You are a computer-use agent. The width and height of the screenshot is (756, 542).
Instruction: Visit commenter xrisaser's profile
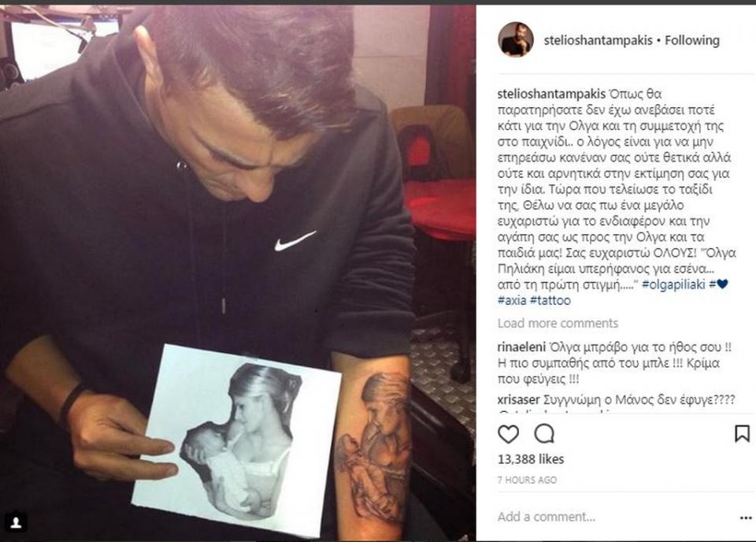point(519,399)
